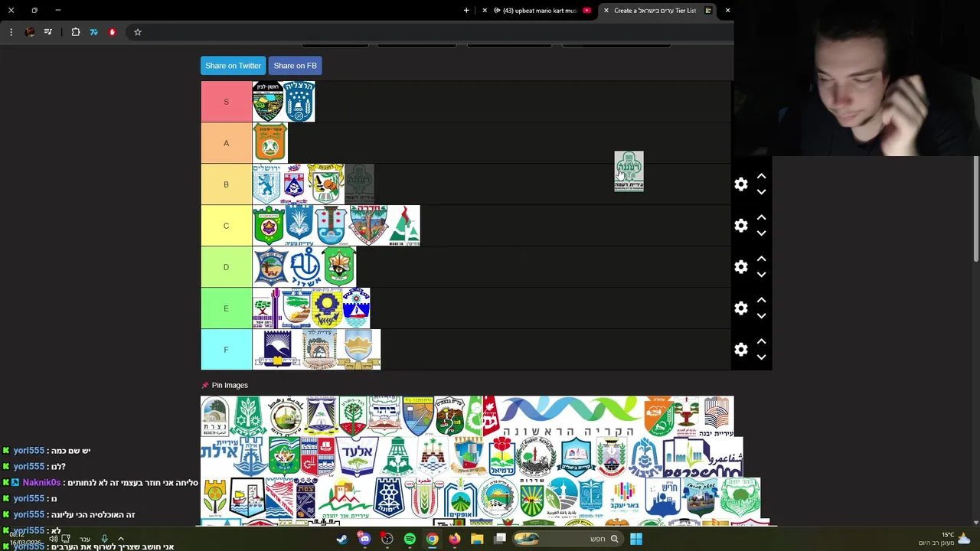The height and width of the screenshot is (551, 980).
Task: Pick the Lod emblem in F tier
Action: tap(320, 350)
